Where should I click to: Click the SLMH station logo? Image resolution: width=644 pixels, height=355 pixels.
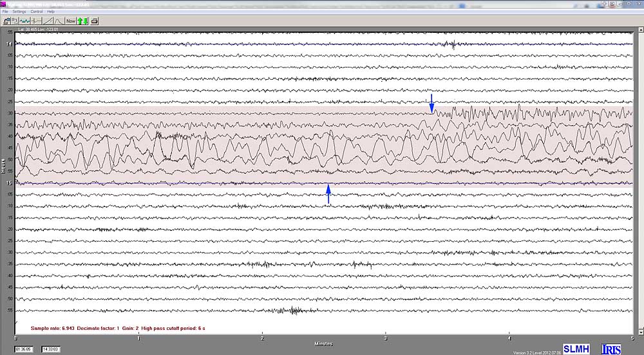[x=576, y=349]
